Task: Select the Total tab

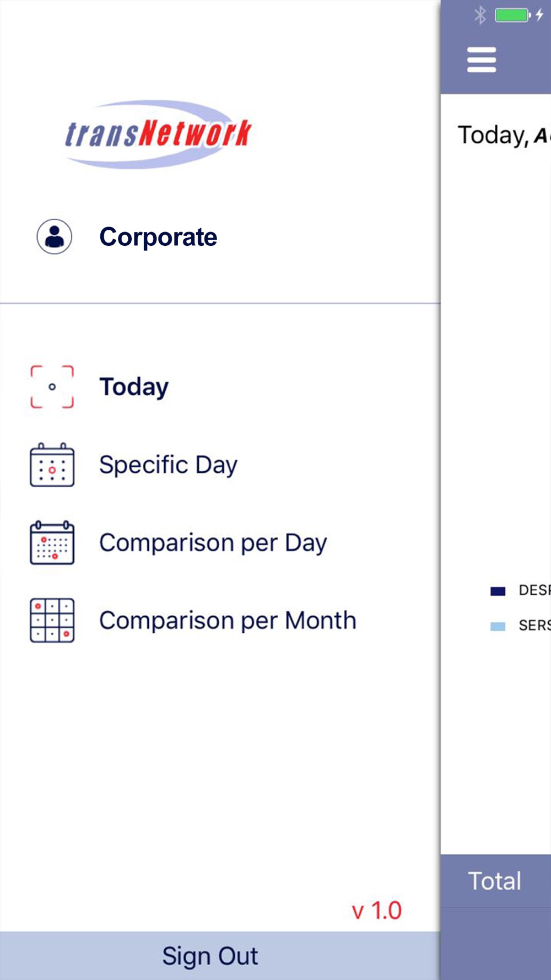Action: point(495,881)
